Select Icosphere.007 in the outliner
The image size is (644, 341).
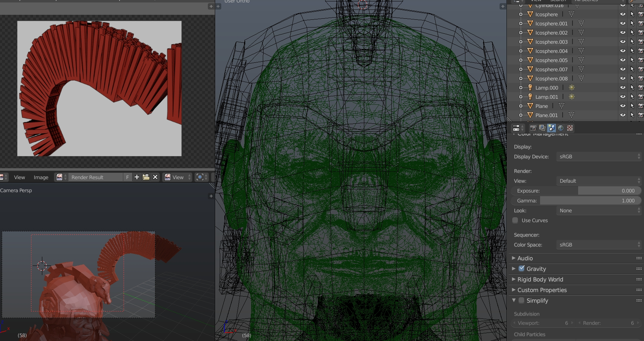551,69
